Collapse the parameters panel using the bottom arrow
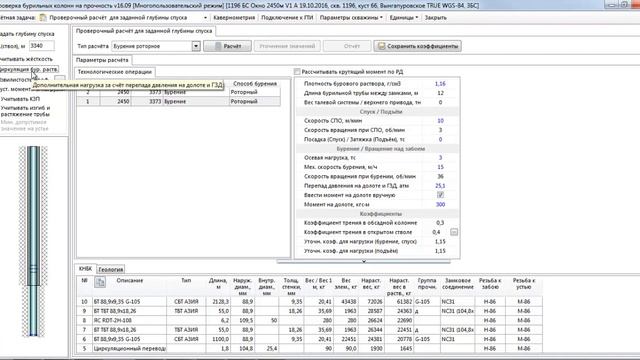The image size is (640, 360). [x=364, y=261]
